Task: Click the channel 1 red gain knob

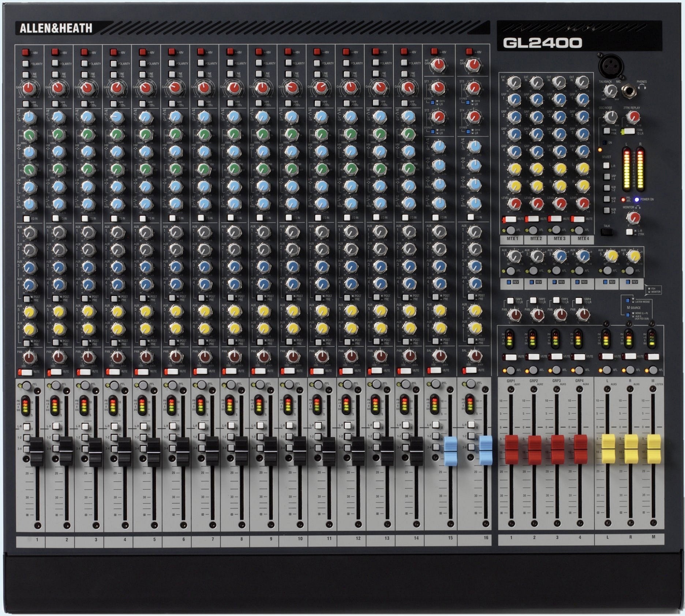Action: [28, 88]
